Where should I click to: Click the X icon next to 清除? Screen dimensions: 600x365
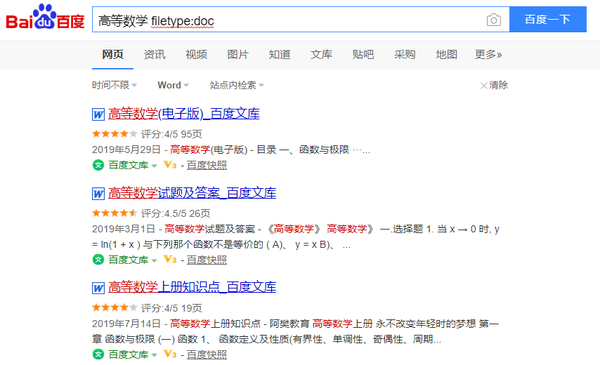pos(484,85)
